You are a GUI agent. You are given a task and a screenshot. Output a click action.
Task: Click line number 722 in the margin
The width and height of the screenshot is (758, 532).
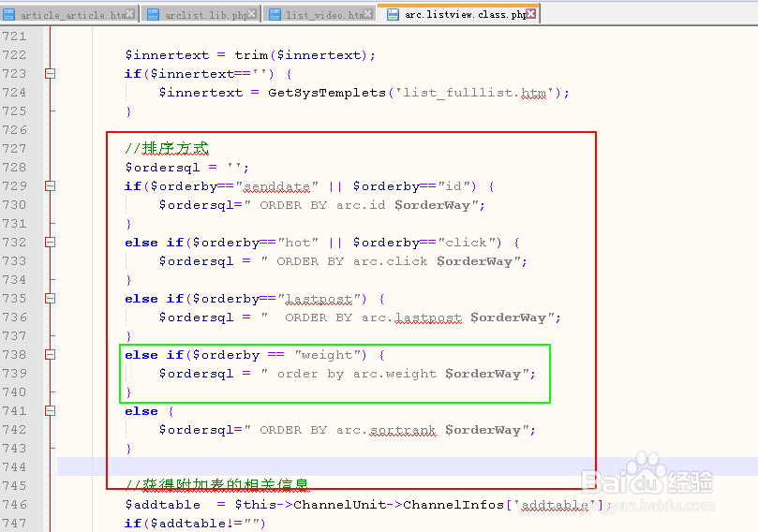point(14,54)
